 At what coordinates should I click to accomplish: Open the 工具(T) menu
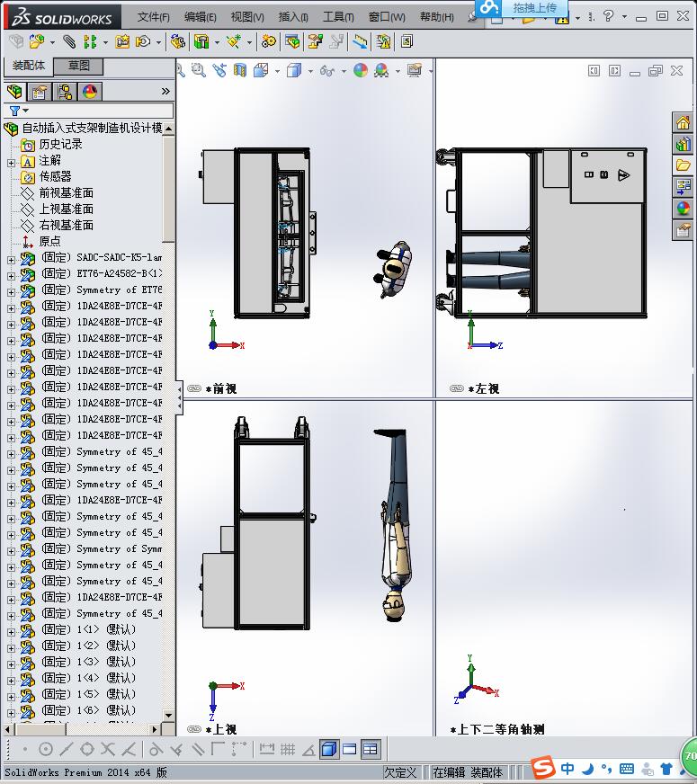point(338,17)
